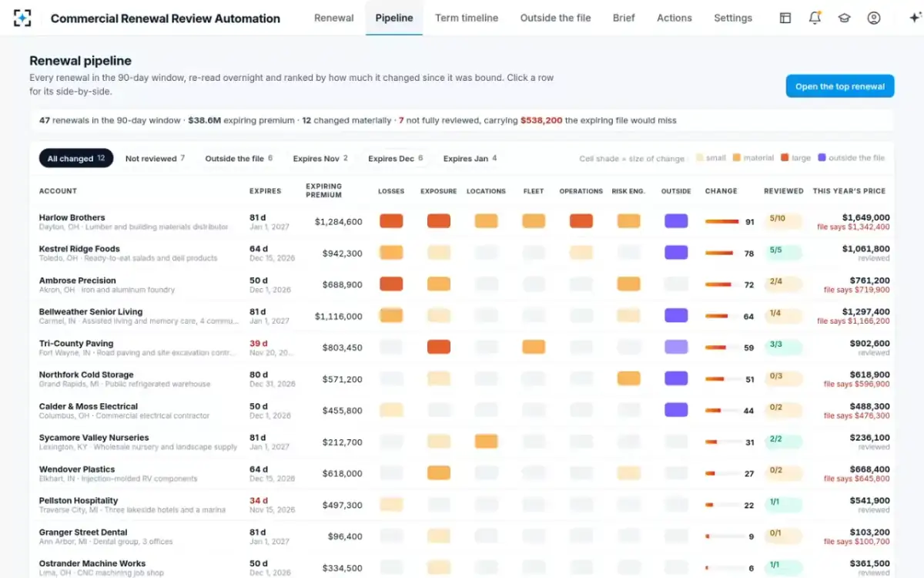
Task: Click the $1,284,600 expiring premium
Action: click(x=338, y=222)
